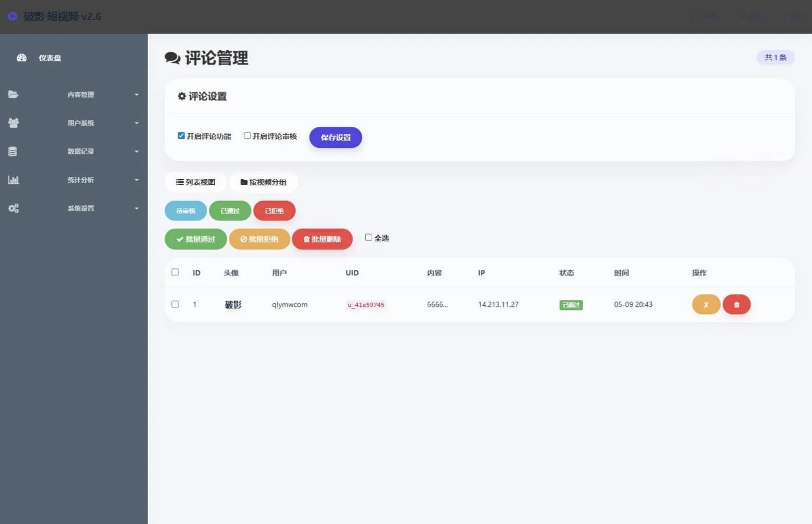The image size is (812, 524).
Task: Expand the 系统设置 dropdown arrow
Action: pos(136,208)
